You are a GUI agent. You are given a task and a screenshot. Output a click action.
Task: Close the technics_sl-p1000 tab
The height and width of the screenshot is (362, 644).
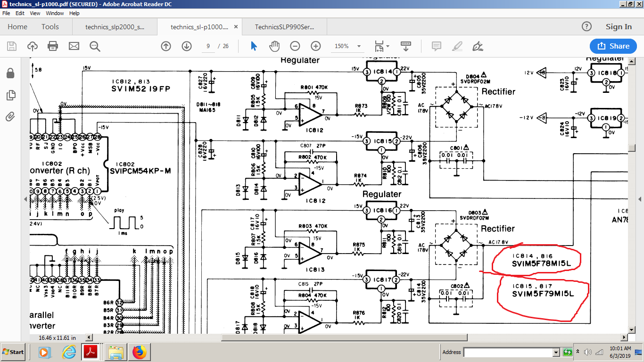(236, 27)
